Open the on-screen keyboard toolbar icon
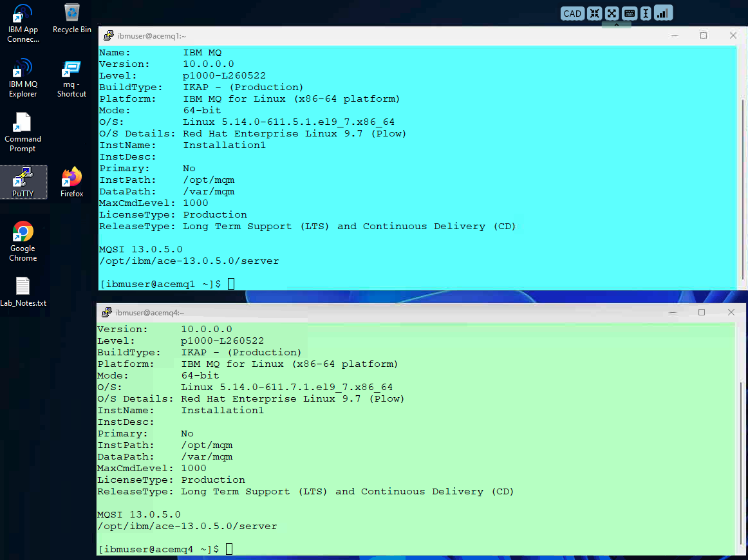 629,14
